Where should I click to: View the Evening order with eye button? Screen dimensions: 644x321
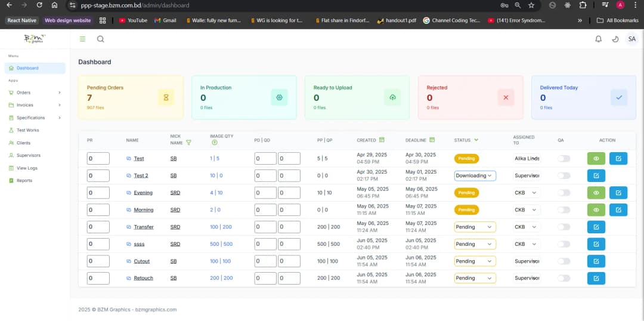click(x=596, y=193)
